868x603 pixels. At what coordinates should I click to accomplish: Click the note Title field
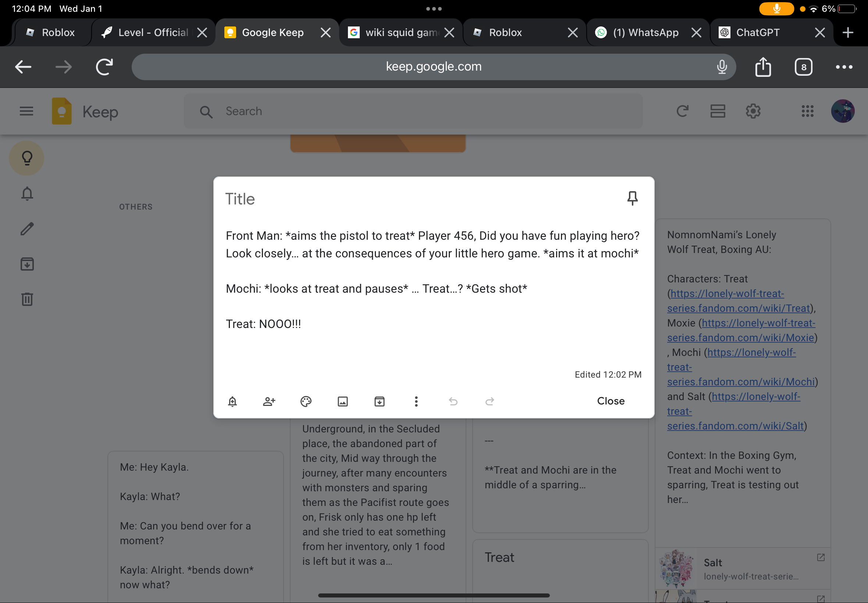419,199
